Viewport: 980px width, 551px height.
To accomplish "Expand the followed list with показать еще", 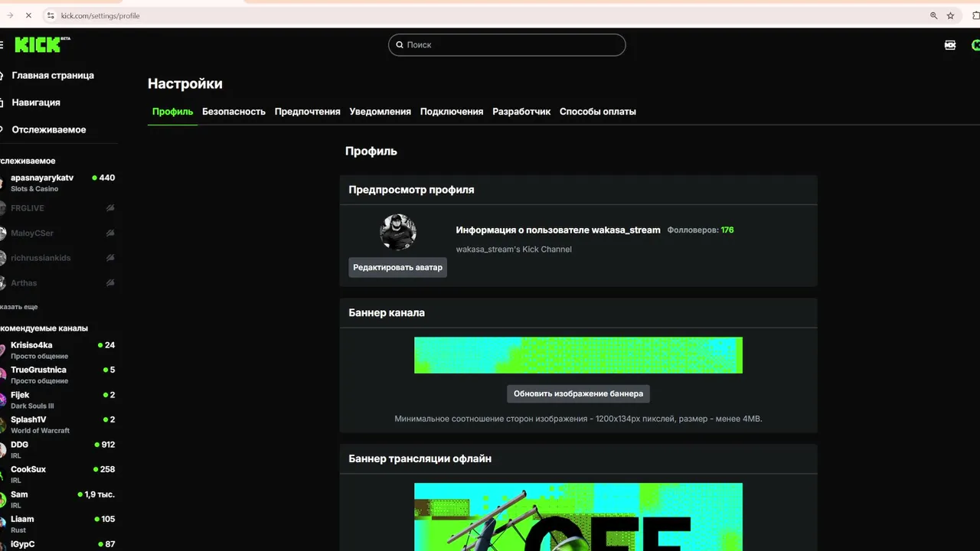I will (19, 307).
